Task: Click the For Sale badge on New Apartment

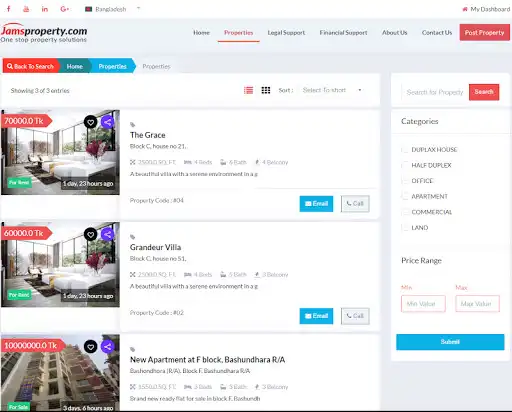Action: click(x=19, y=407)
